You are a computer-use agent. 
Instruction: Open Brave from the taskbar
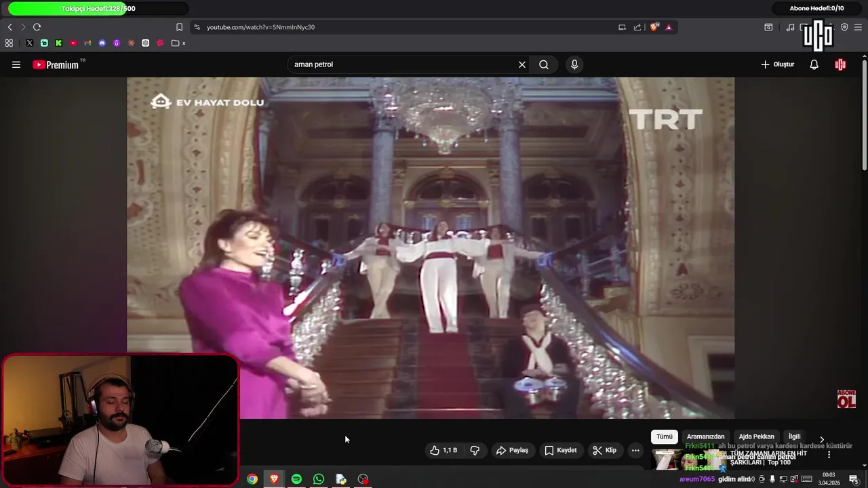[x=274, y=479]
